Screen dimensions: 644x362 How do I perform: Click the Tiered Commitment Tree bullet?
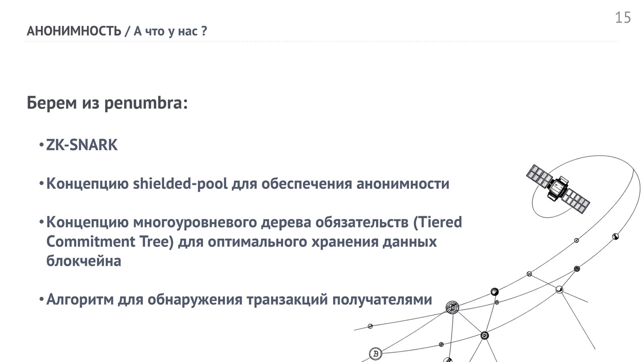pos(254,241)
